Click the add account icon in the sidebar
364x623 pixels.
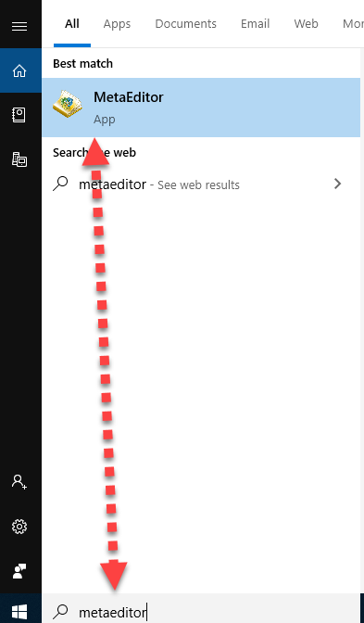[x=19, y=481]
